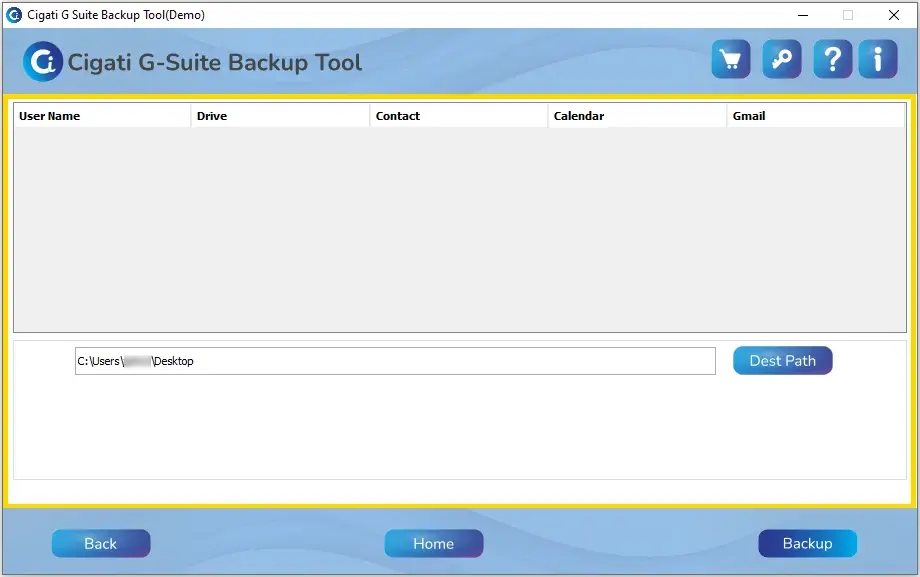Select the Contact column header
920x577 pixels.
click(x=459, y=116)
